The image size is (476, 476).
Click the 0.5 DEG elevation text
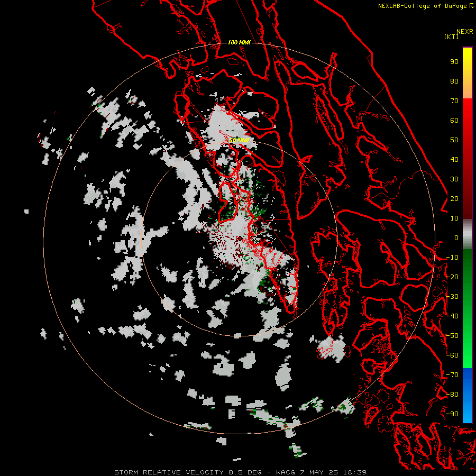tap(244, 472)
